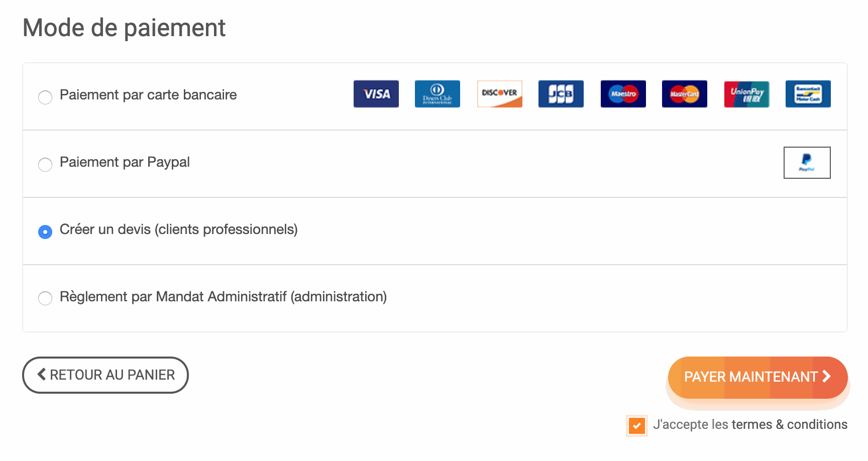The width and height of the screenshot is (868, 461).
Task: Select the carte bancaire radio button
Action: point(45,97)
